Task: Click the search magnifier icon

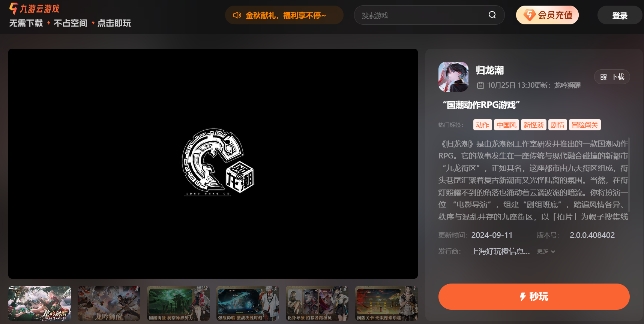Action: tap(492, 15)
